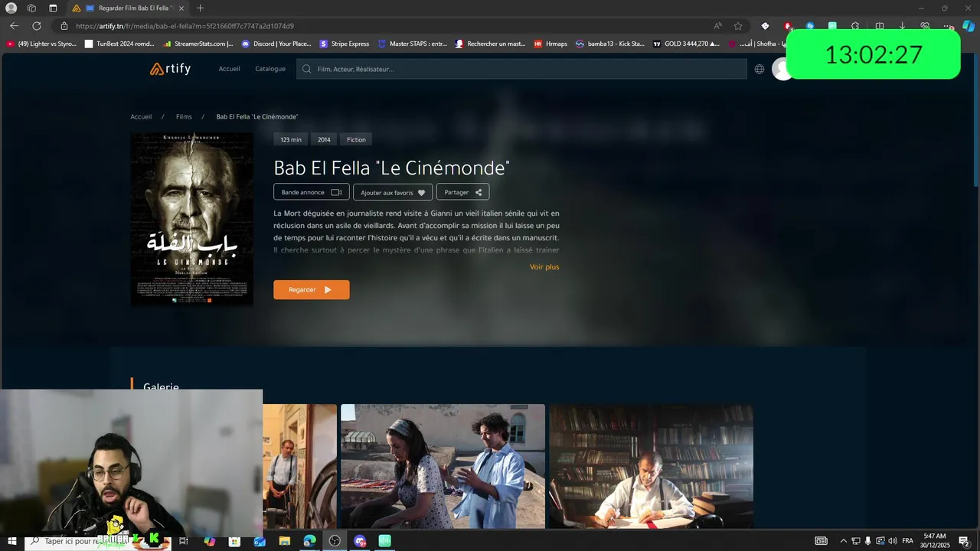980x551 pixels.
Task: Click the 2014 year tag
Action: [324, 139]
